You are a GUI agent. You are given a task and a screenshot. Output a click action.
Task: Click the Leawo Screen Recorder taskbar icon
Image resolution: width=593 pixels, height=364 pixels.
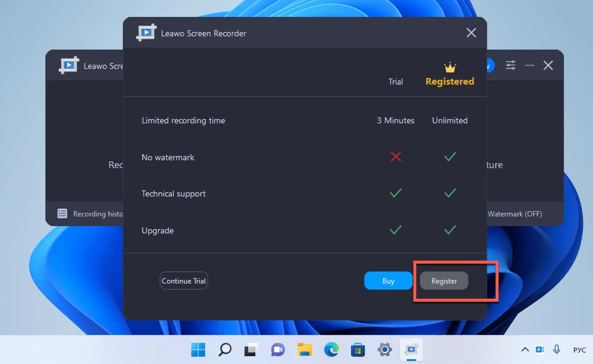pos(411,349)
